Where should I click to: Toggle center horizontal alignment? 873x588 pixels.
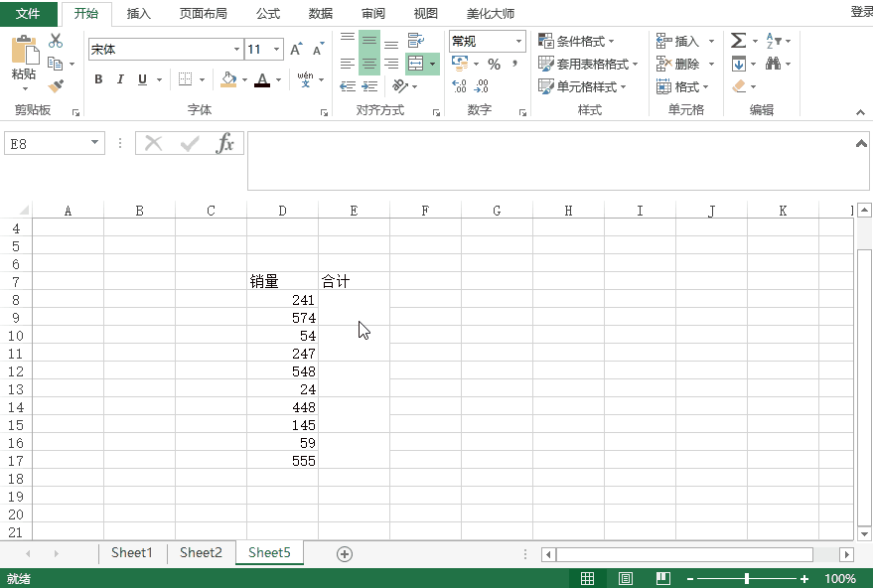tap(369, 64)
